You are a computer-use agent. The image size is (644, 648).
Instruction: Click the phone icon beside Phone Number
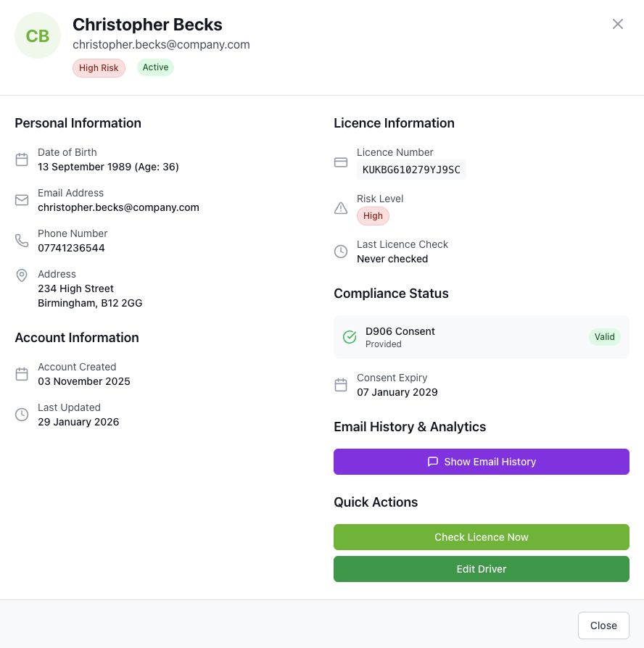[22, 241]
